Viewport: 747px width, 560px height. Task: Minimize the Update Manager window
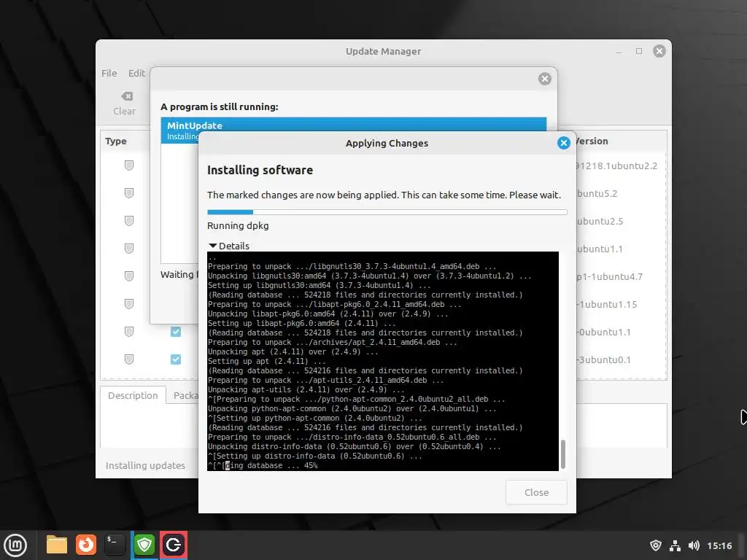coord(619,51)
